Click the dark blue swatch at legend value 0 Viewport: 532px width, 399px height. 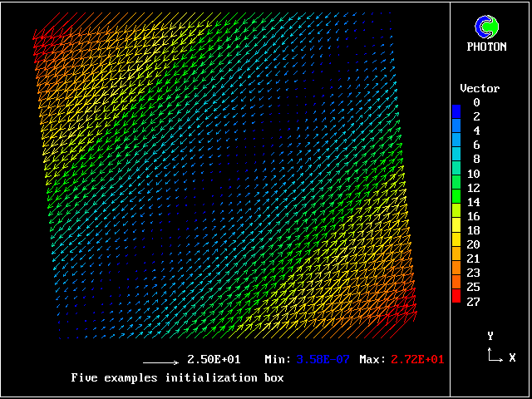[456, 110]
